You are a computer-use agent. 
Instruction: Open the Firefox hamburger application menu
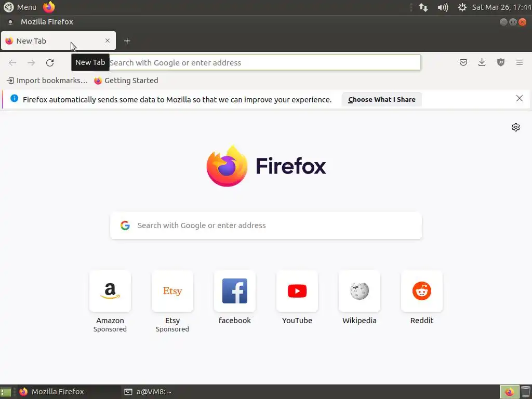click(519, 62)
